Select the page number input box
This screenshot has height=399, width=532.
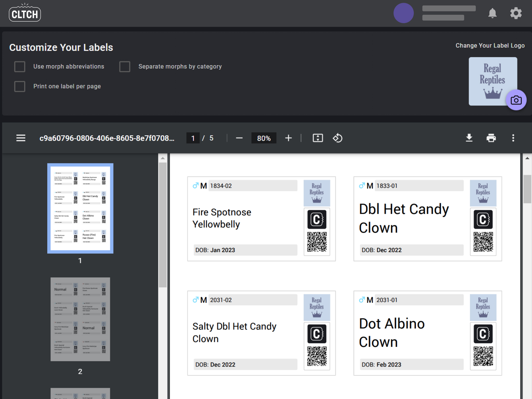193,138
